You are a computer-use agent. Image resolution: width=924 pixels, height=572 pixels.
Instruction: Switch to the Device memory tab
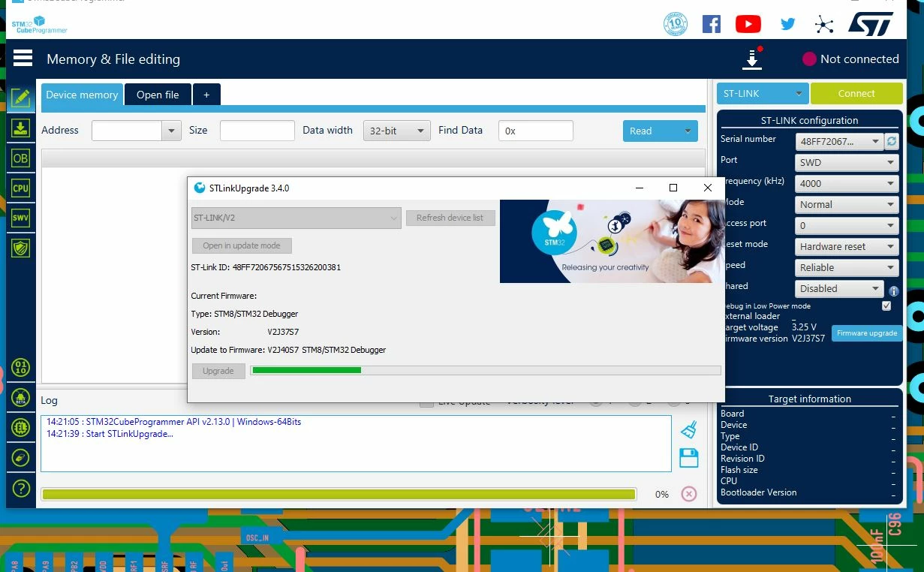click(82, 95)
